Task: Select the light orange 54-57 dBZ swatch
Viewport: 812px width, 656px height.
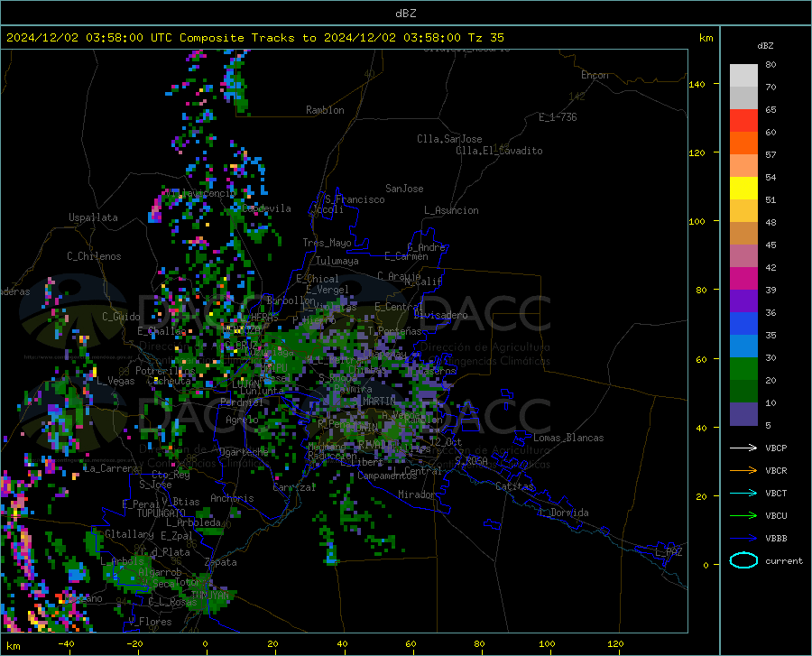Action: (x=743, y=166)
